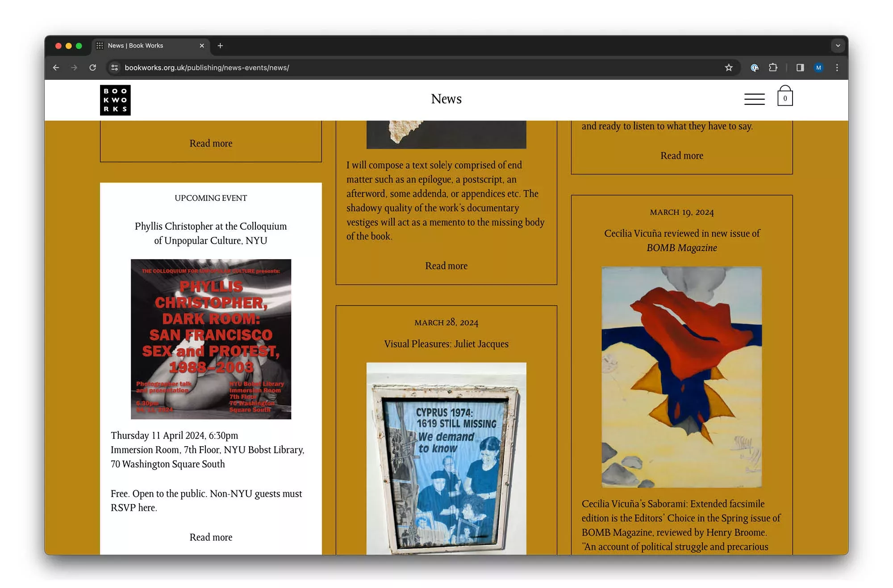Close the News | Book Works tab
The image size is (893, 588).
click(202, 46)
